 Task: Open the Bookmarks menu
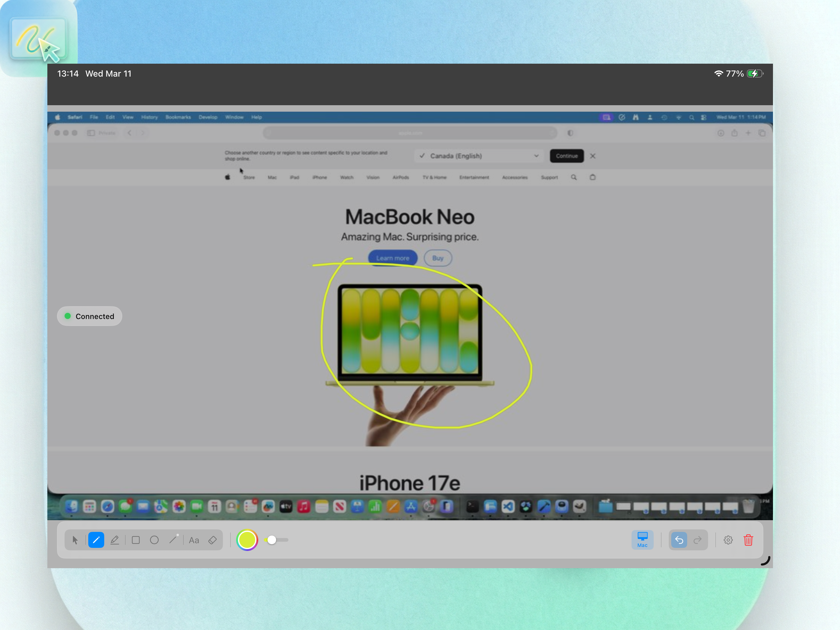[178, 117]
